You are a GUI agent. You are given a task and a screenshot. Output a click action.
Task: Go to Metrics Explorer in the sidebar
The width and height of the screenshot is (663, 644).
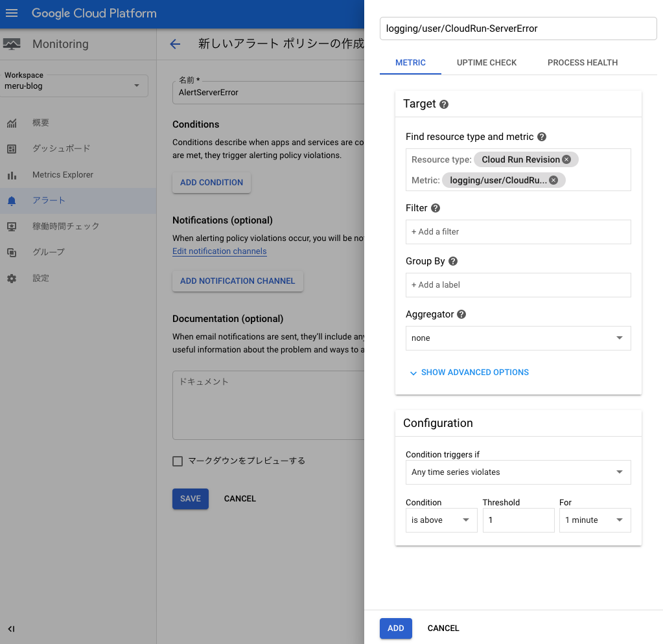click(x=78, y=175)
